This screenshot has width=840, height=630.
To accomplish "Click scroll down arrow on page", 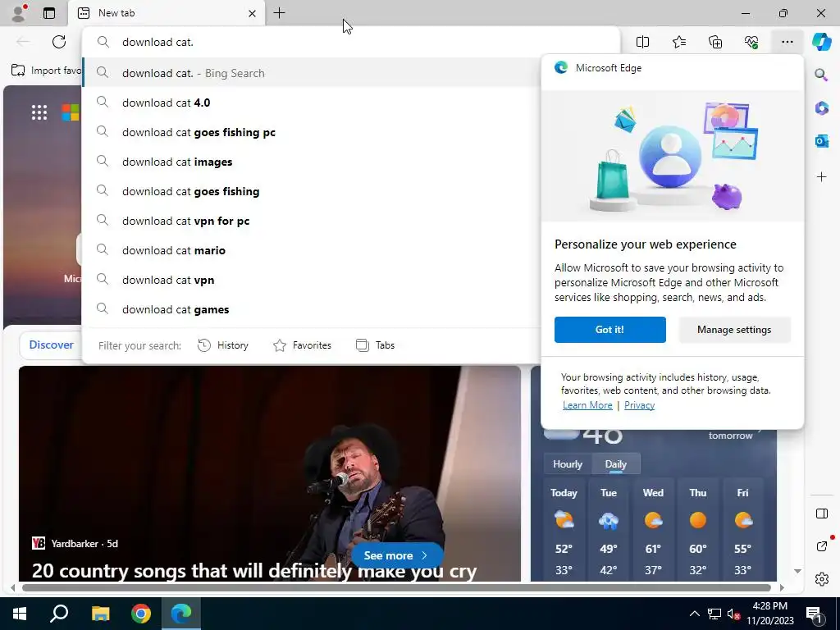I will pyautogui.click(x=797, y=571).
